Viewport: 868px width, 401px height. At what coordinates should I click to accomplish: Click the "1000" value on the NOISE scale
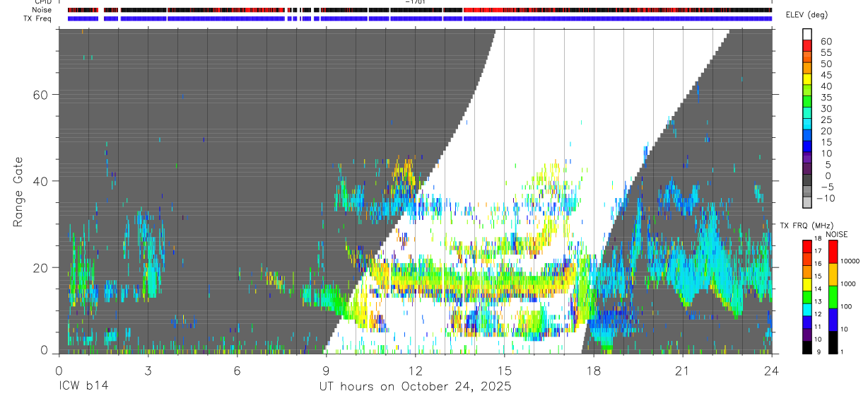point(849,284)
